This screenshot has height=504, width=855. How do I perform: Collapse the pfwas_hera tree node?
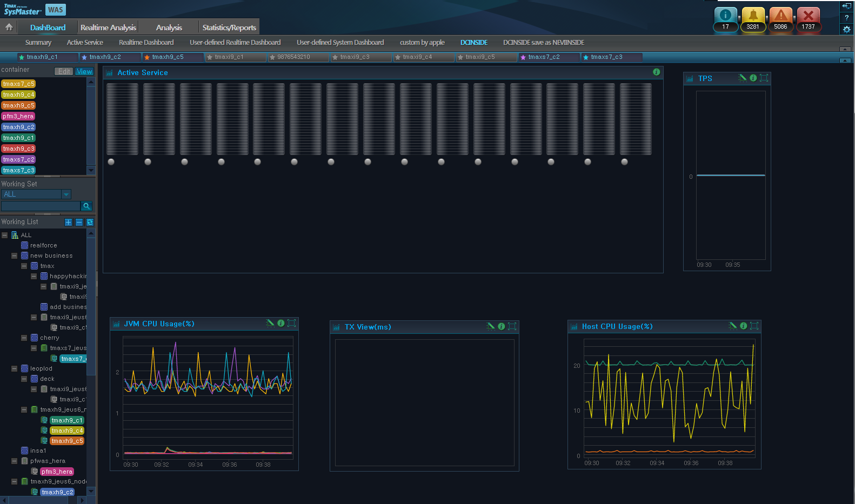tap(15, 461)
